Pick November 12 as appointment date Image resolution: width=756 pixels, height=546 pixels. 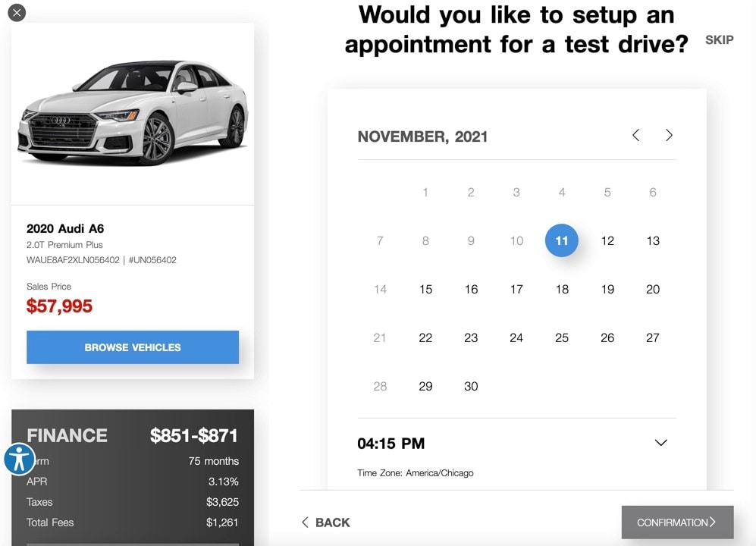pyautogui.click(x=607, y=240)
